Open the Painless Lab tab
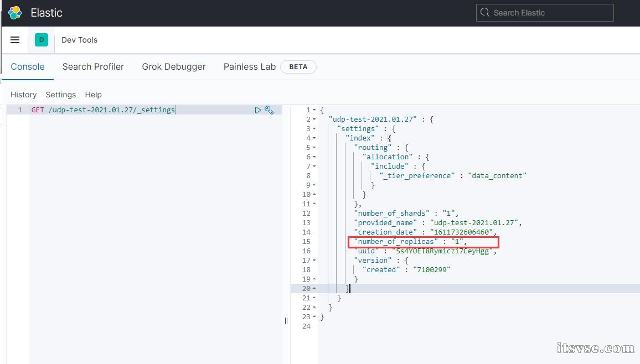Image resolution: width=640 pixels, height=364 pixels. pyautogui.click(x=249, y=66)
